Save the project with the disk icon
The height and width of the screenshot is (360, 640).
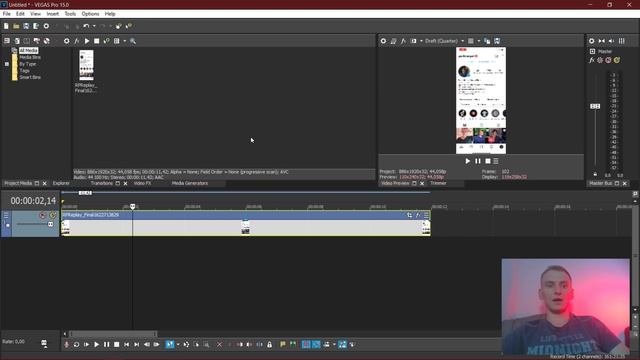26,26
